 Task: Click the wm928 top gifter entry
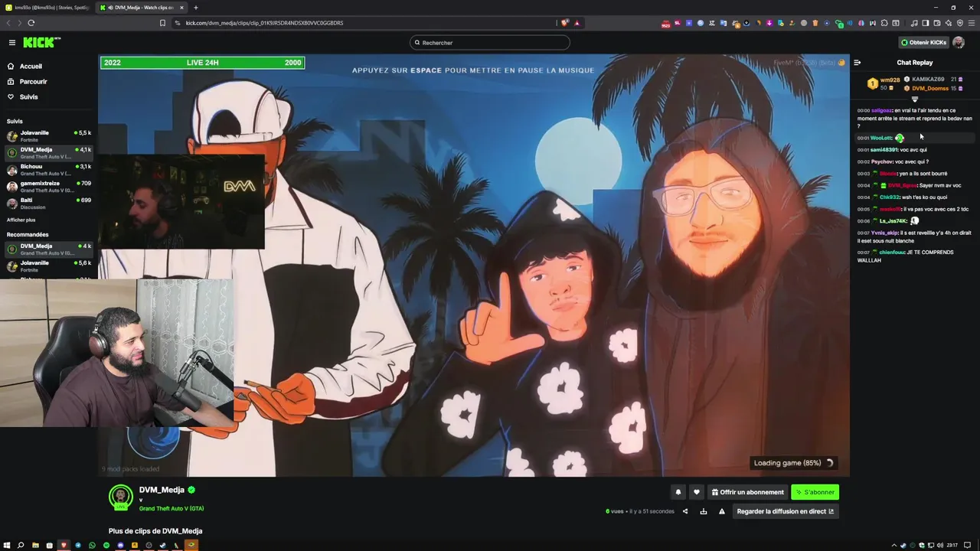(x=884, y=83)
